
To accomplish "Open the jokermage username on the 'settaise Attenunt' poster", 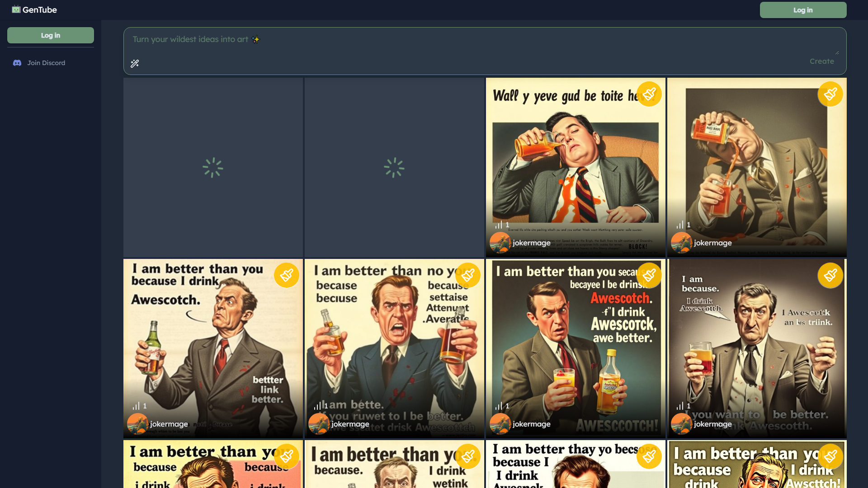I will (x=350, y=424).
